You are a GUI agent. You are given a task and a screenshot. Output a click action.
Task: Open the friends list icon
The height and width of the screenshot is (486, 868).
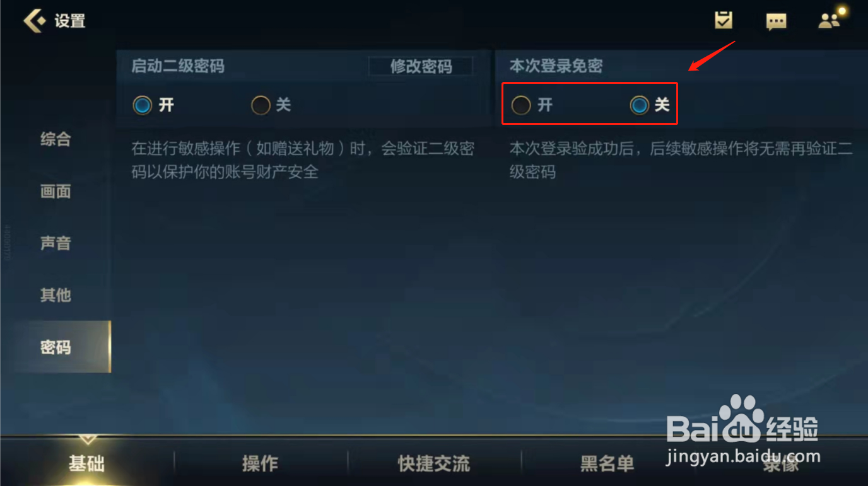[831, 20]
